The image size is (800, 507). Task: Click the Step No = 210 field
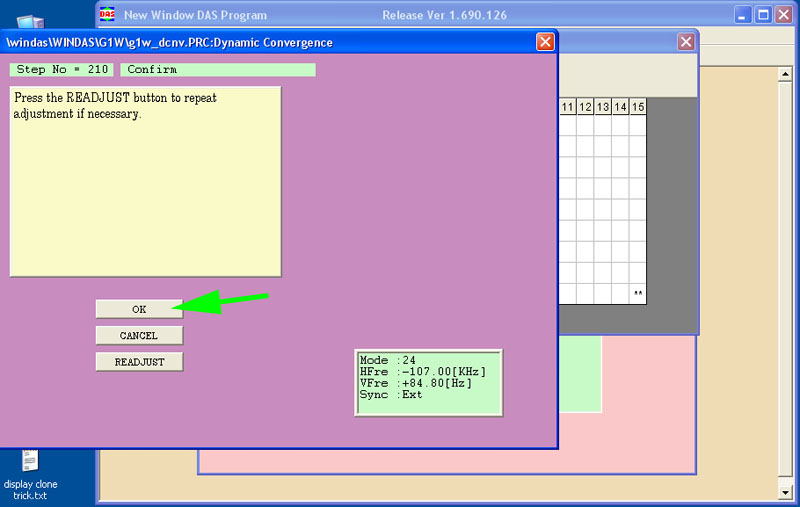pyautogui.click(x=62, y=69)
